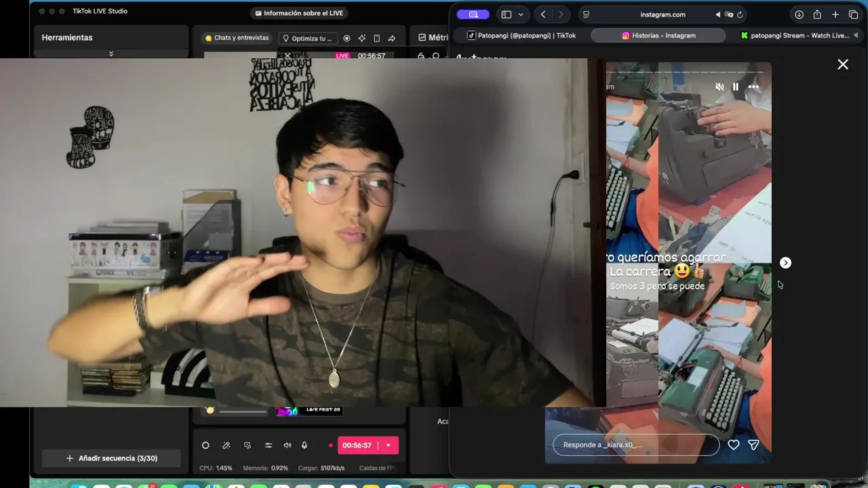868x488 pixels.
Task: Show the Safari tab overview icon
Action: [853, 14]
